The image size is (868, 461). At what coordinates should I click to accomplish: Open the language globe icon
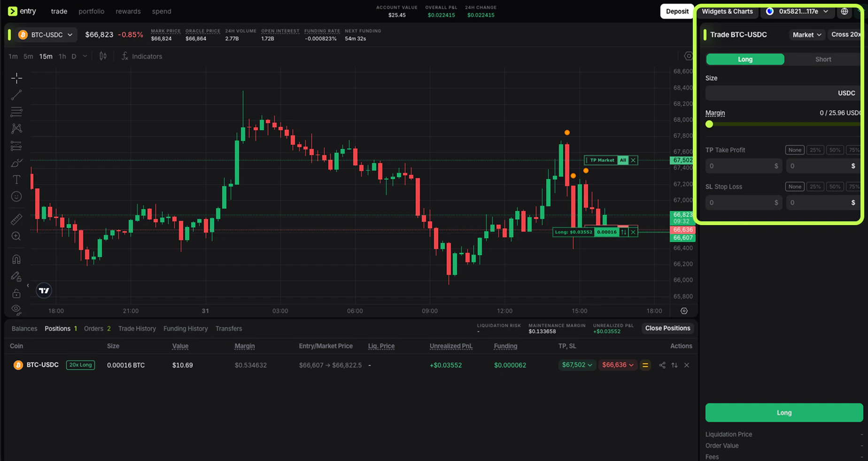[x=845, y=11]
